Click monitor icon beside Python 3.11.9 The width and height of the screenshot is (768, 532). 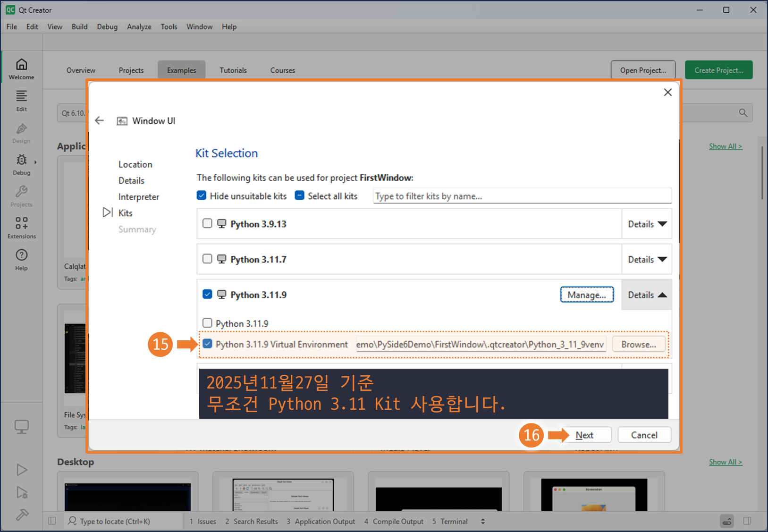(x=221, y=295)
